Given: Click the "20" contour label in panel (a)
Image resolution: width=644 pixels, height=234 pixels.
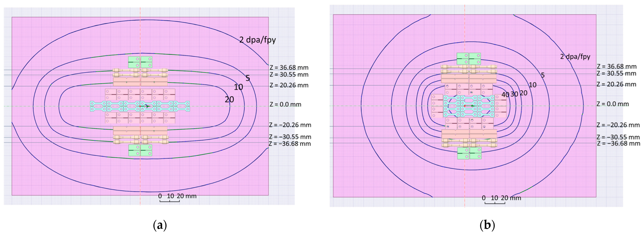Looking at the screenshot, I should coord(229,99).
